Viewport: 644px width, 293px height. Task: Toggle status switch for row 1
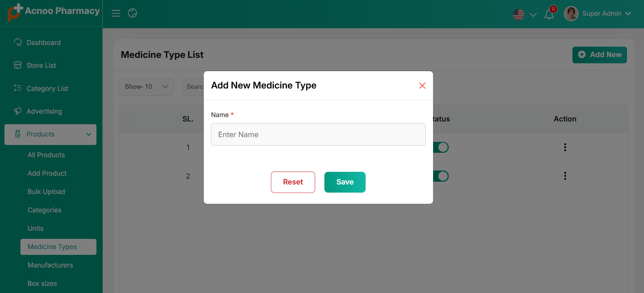tap(441, 148)
